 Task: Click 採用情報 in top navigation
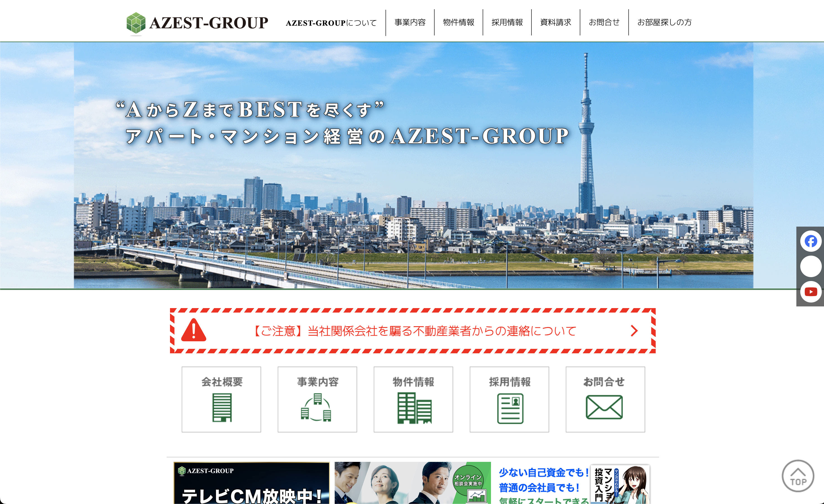[x=507, y=22]
